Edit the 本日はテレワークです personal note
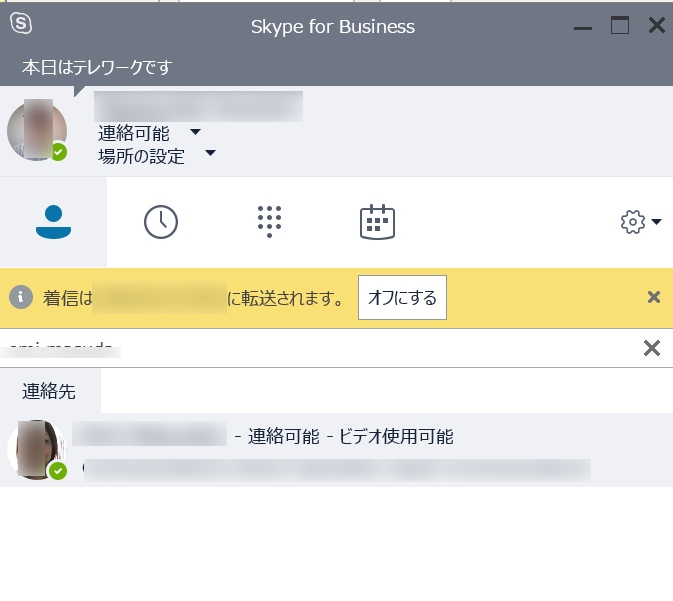The image size is (673, 601). click(97, 67)
